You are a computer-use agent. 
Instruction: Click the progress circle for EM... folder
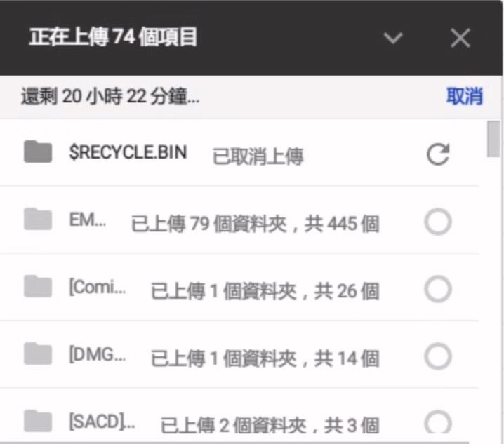point(438,223)
